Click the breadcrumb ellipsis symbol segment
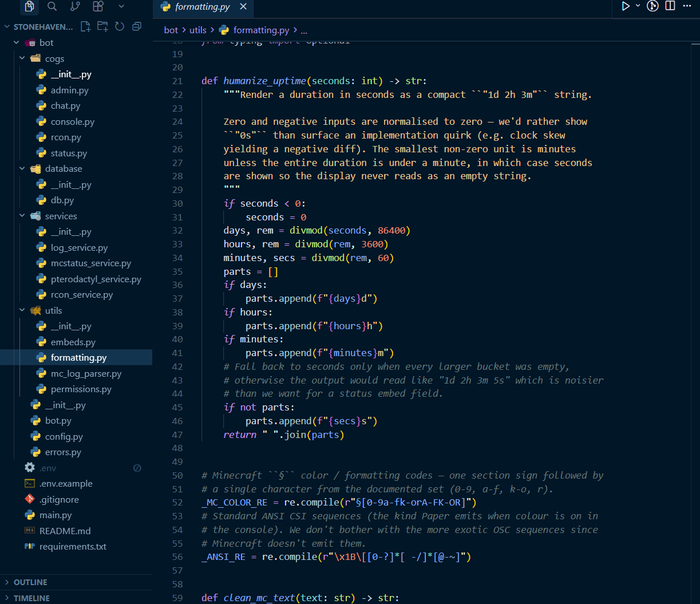 304,30
